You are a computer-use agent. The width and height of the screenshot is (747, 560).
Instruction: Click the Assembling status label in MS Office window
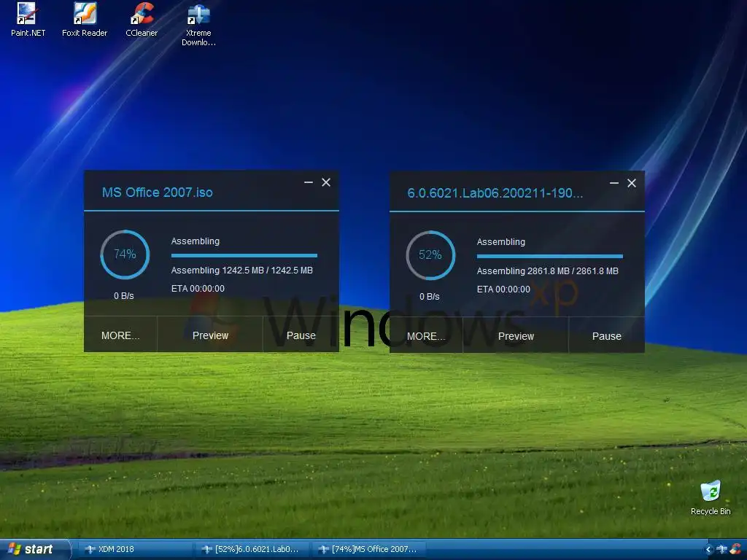point(196,241)
